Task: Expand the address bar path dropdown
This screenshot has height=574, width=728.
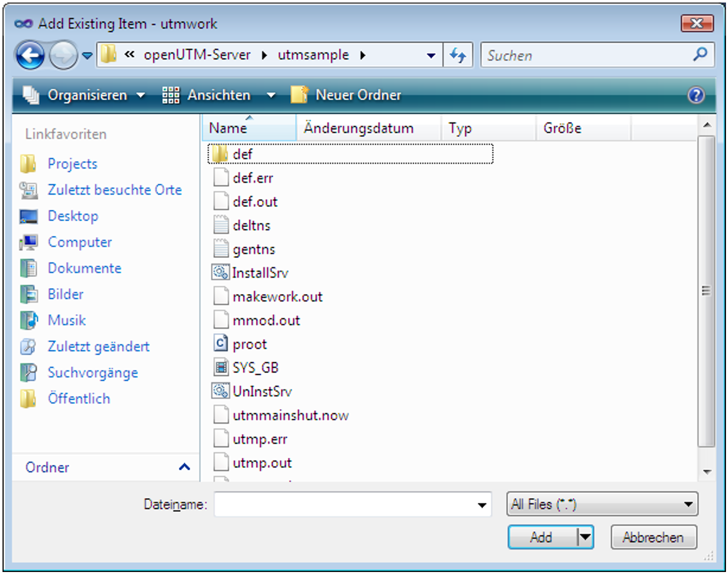Action: pyautogui.click(x=431, y=56)
